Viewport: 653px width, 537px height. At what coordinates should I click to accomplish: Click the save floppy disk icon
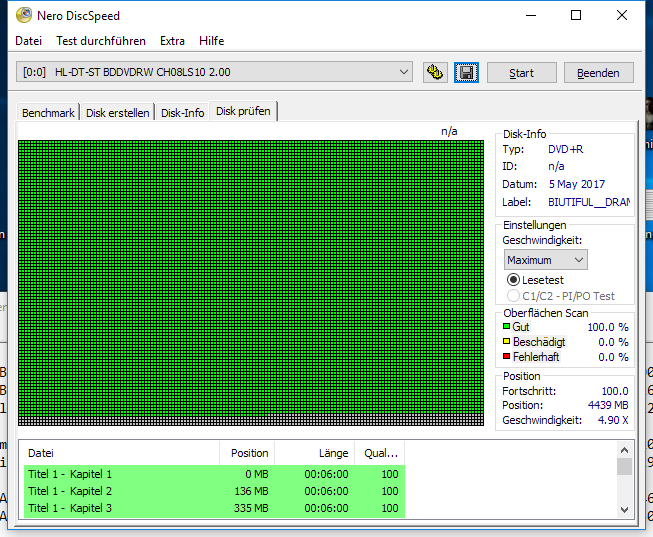point(466,72)
